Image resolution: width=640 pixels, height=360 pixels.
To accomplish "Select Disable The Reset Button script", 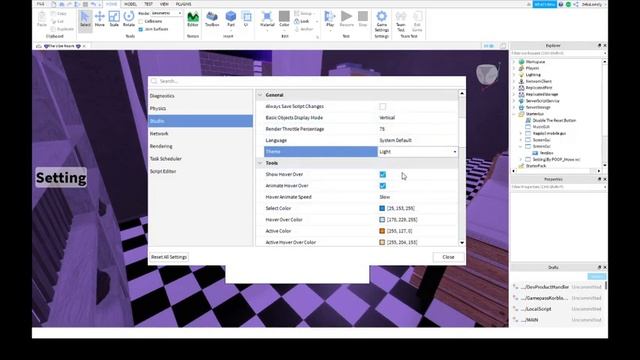I will [553, 120].
